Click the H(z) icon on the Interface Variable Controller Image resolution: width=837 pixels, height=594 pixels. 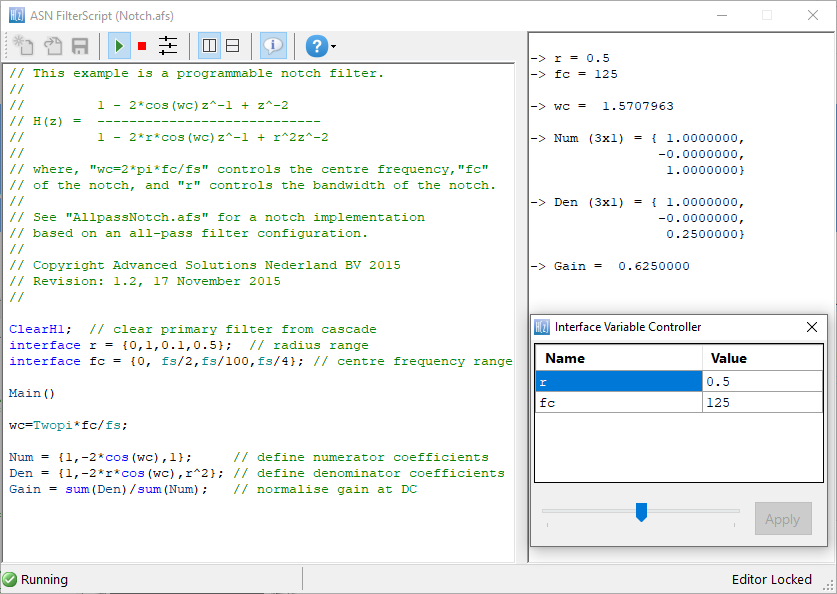(x=541, y=327)
